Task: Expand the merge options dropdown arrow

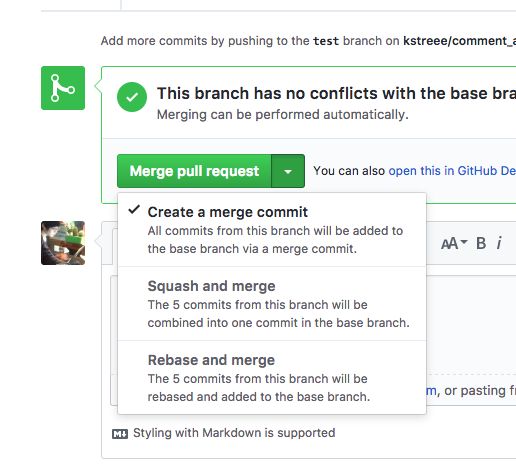Action: coord(288,171)
